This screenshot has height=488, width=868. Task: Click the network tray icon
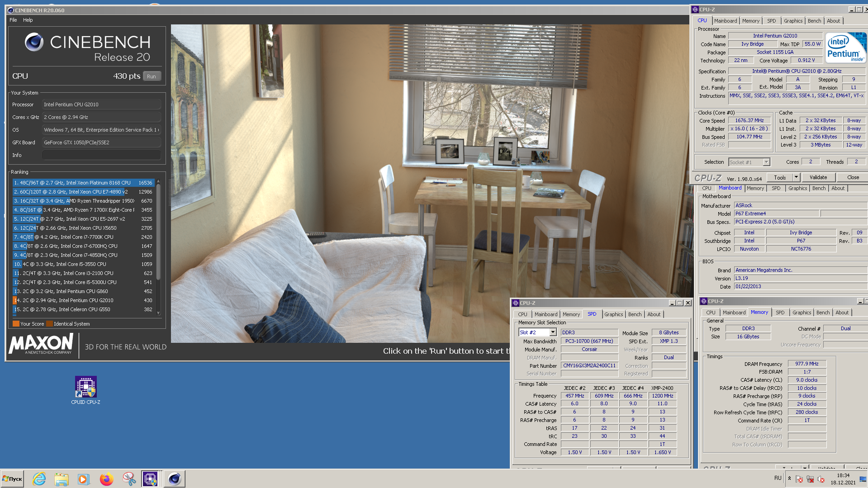(x=810, y=479)
